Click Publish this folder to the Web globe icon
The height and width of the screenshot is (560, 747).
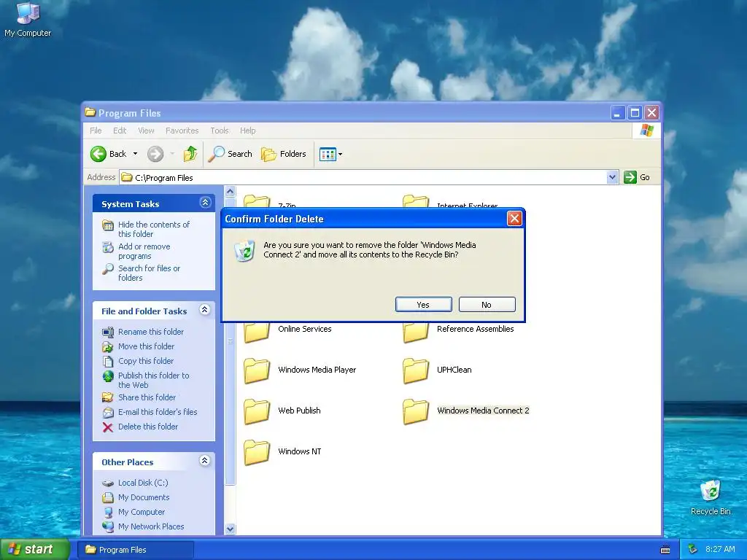pos(108,376)
